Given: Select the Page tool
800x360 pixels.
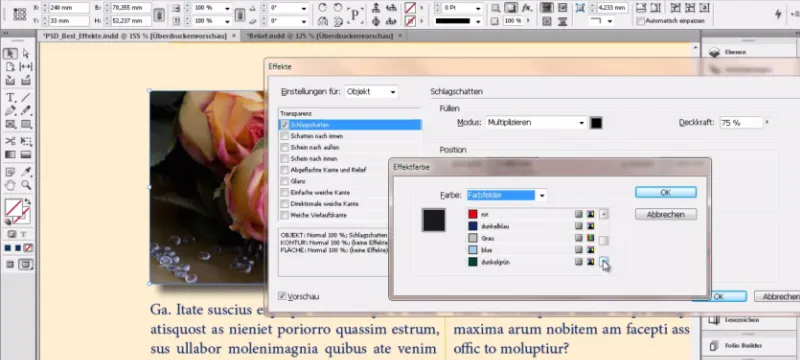Looking at the screenshot, I should click(x=10, y=67).
